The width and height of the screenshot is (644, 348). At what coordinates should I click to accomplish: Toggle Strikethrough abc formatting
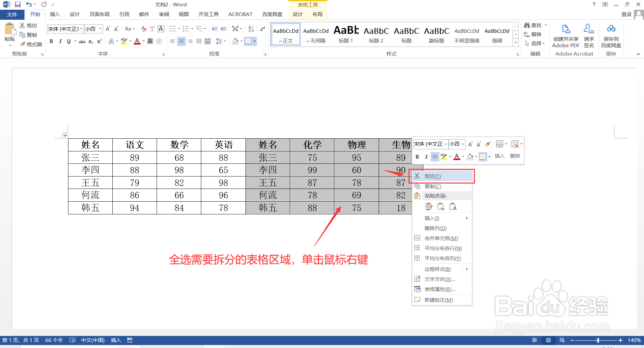point(82,42)
